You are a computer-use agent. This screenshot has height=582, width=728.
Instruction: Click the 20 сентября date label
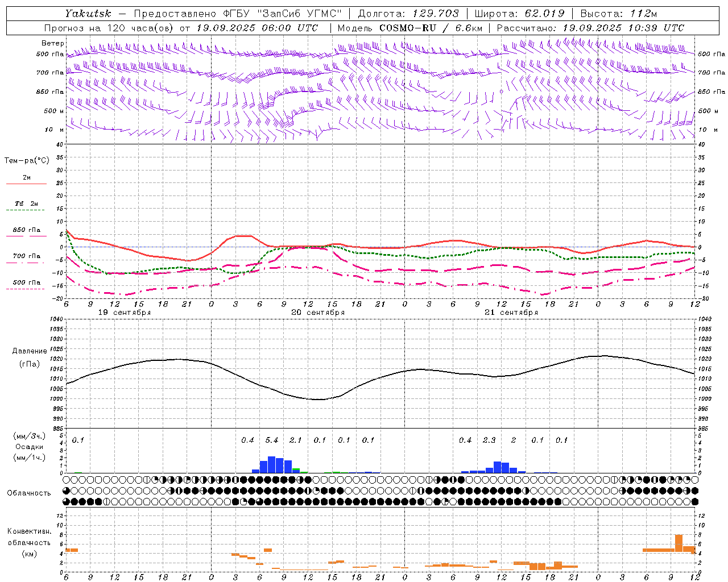pyautogui.click(x=318, y=313)
